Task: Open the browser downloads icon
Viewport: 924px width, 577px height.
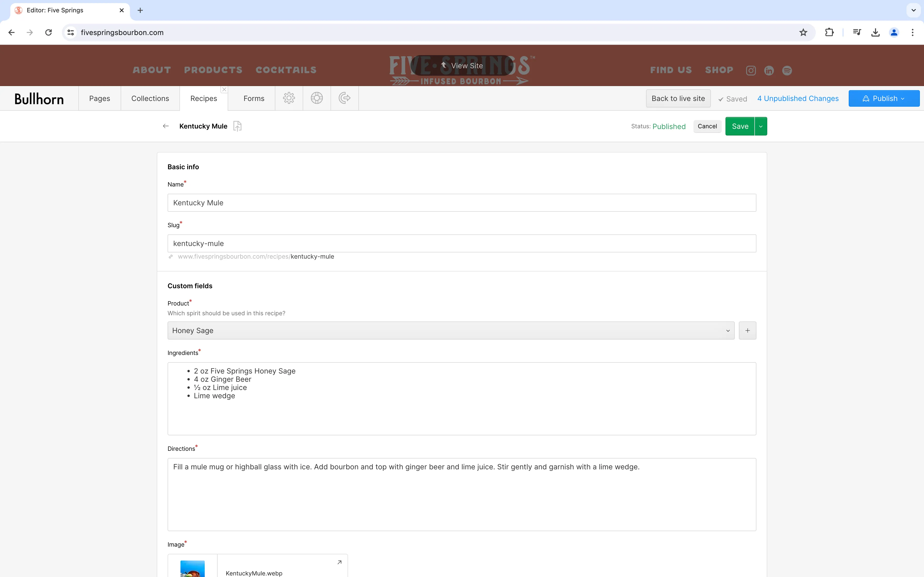Action: (875, 32)
